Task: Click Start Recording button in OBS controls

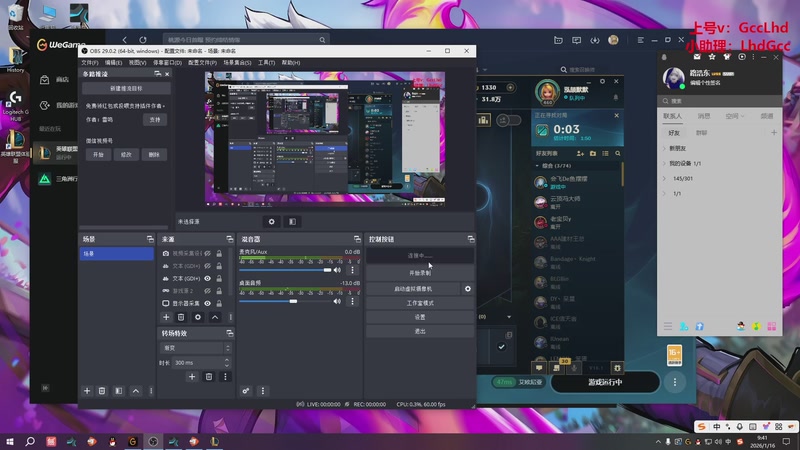Action: pyautogui.click(x=420, y=273)
